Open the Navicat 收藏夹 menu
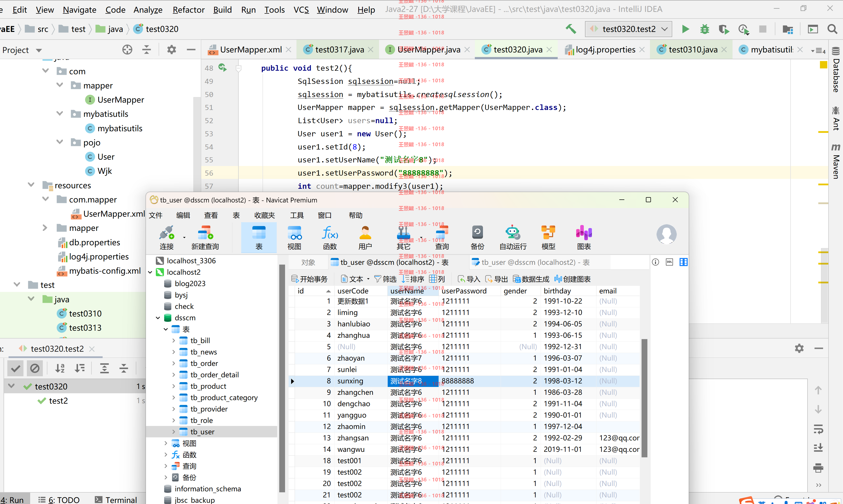Viewport: 843px width, 504px height. pyautogui.click(x=265, y=215)
